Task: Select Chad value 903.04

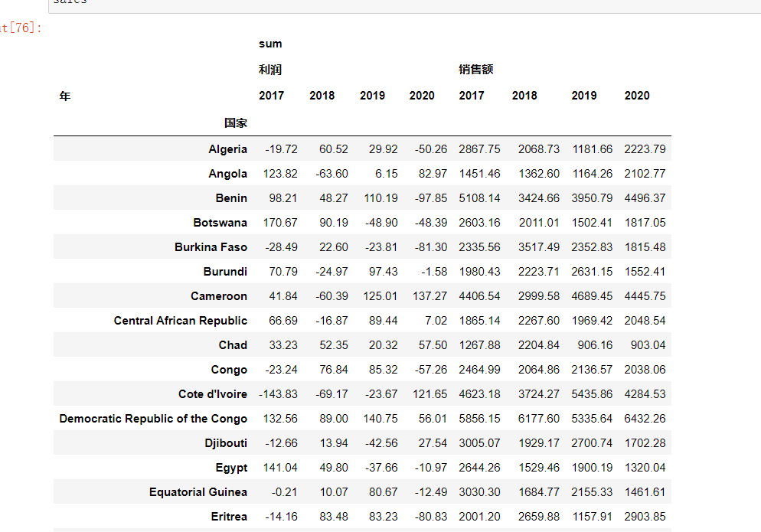Action: click(x=648, y=345)
